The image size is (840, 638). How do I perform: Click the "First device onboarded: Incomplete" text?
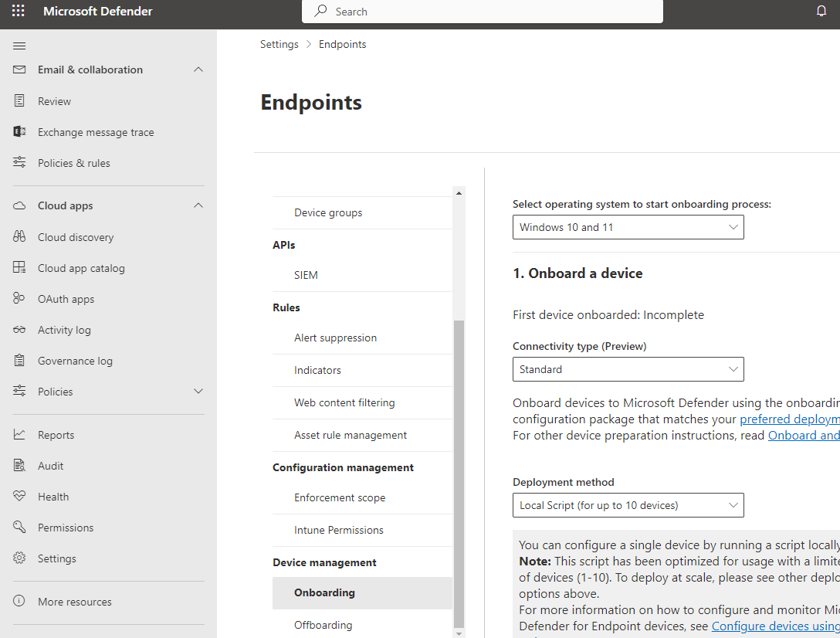(x=608, y=314)
